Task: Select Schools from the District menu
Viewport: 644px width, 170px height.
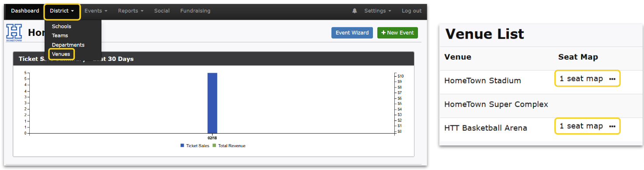Action: (62, 26)
